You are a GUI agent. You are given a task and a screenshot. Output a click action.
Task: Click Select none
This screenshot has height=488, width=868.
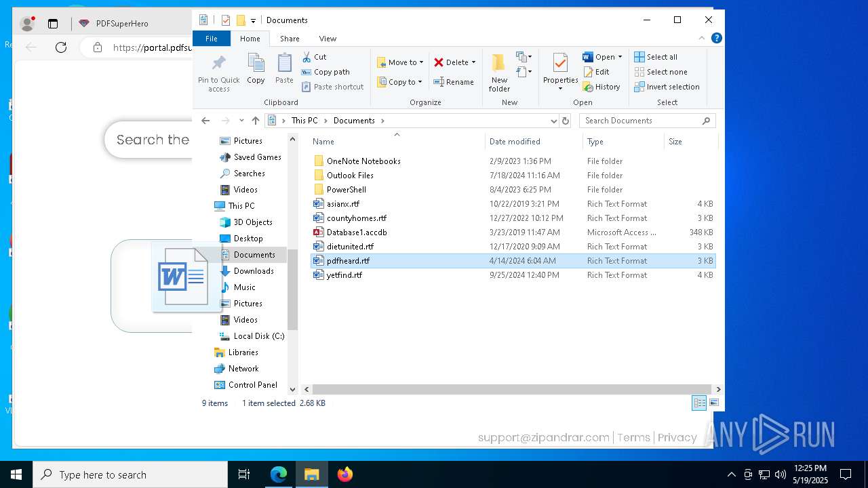coord(660,72)
